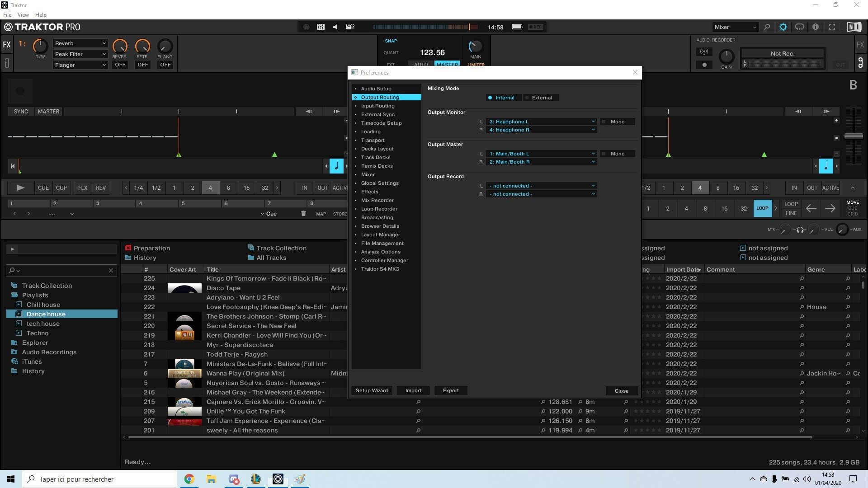Click the Import button
The height and width of the screenshot is (488, 868).
[413, 390]
